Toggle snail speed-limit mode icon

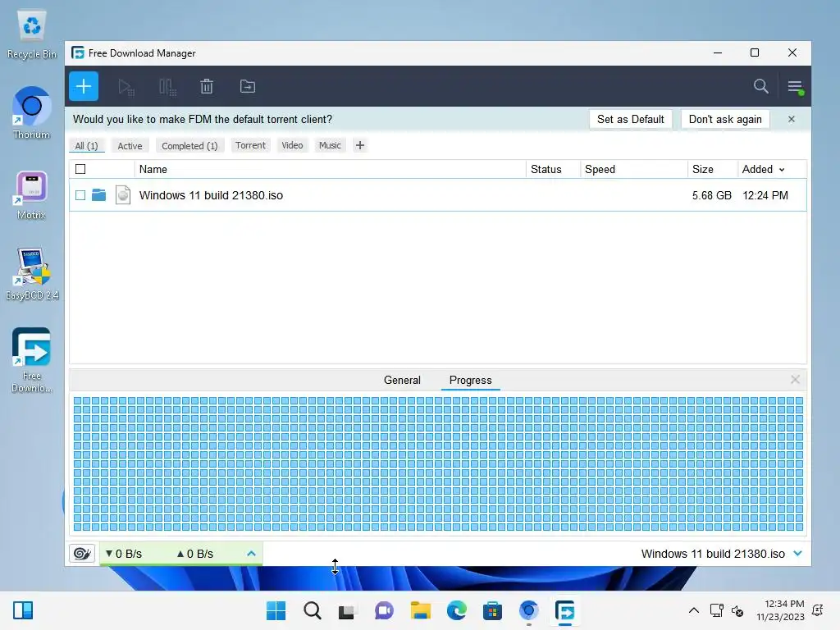coord(82,554)
